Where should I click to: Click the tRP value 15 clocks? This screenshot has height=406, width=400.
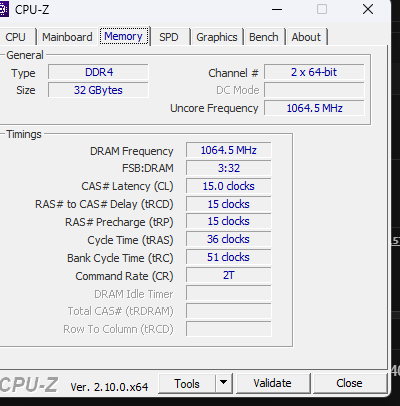(229, 221)
